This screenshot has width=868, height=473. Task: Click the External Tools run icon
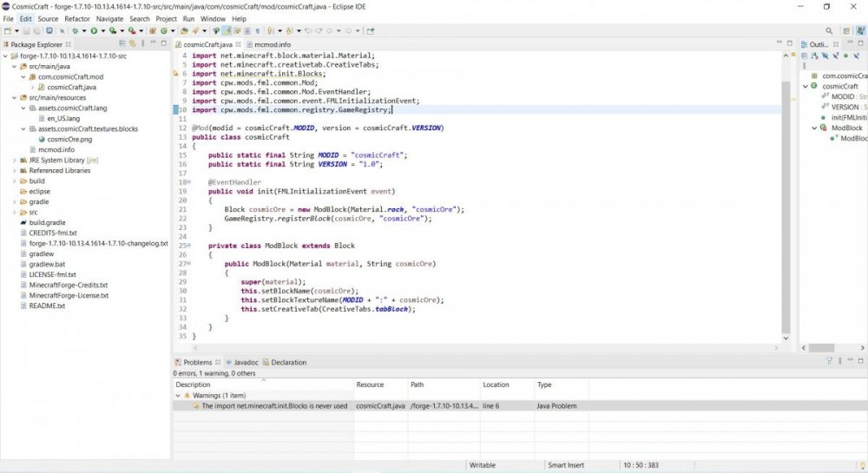point(132,31)
